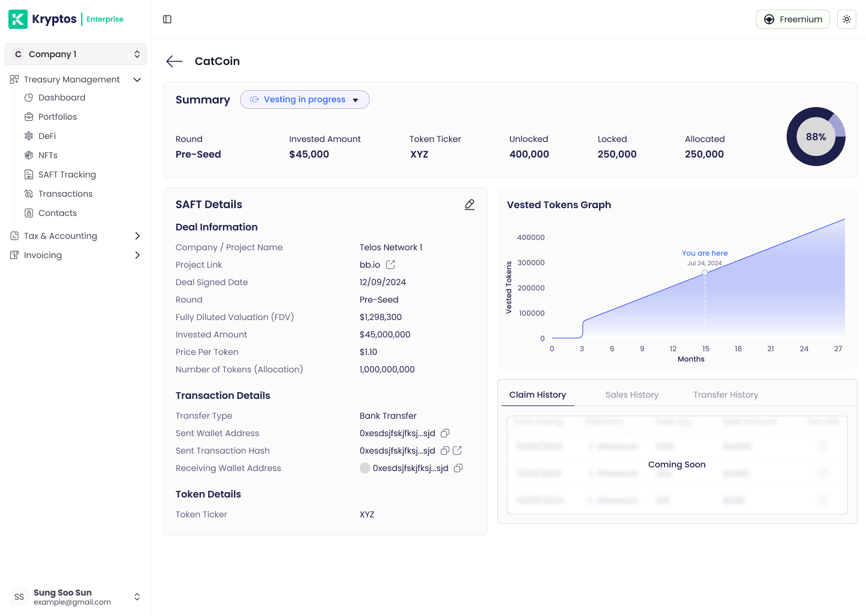Click the 12/09/2024 deal signed date
The image size is (866, 616).
382,282
